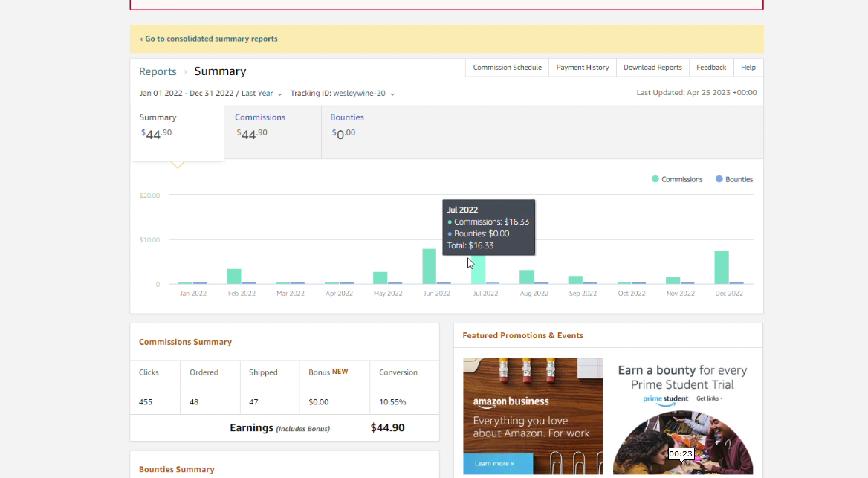Click the $10.00 y-axis label
This screenshot has height=478, width=868.
coord(149,240)
